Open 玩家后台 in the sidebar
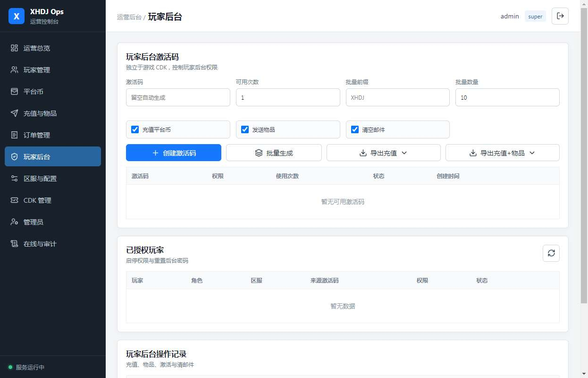 pyautogui.click(x=53, y=157)
